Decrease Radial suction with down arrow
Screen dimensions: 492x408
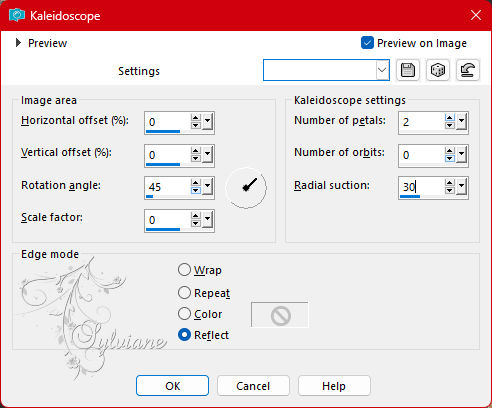pyautogui.click(x=449, y=190)
